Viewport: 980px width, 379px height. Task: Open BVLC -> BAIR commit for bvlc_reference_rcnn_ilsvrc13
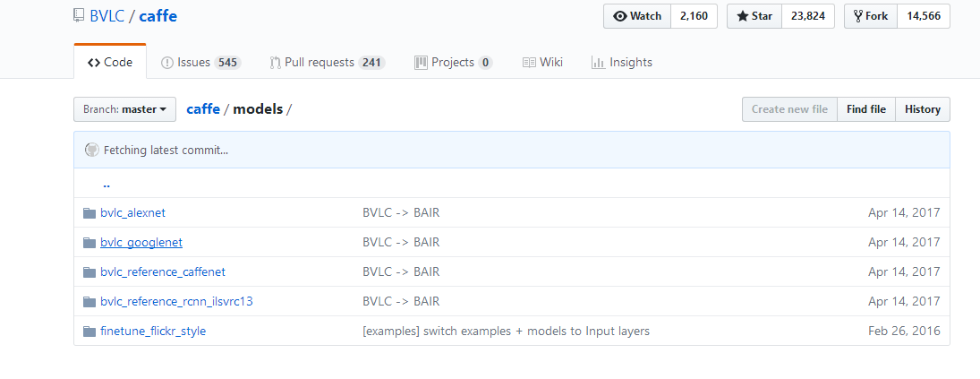point(401,301)
